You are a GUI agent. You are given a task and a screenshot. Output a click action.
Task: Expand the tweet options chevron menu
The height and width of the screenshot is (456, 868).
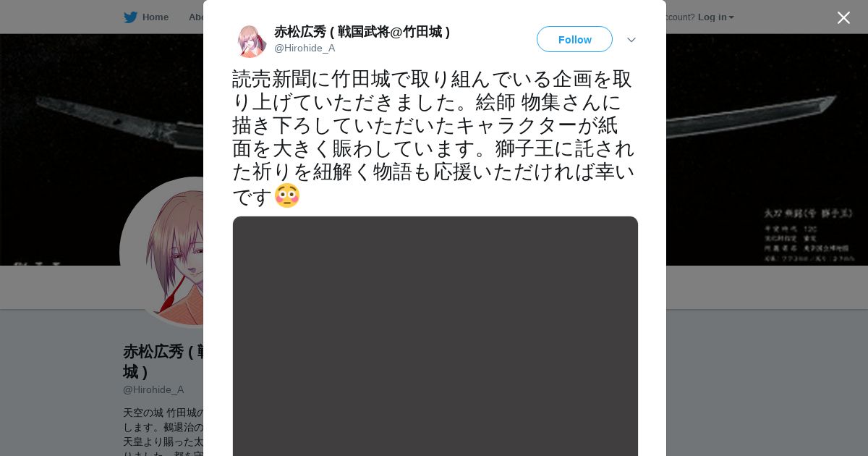631,40
